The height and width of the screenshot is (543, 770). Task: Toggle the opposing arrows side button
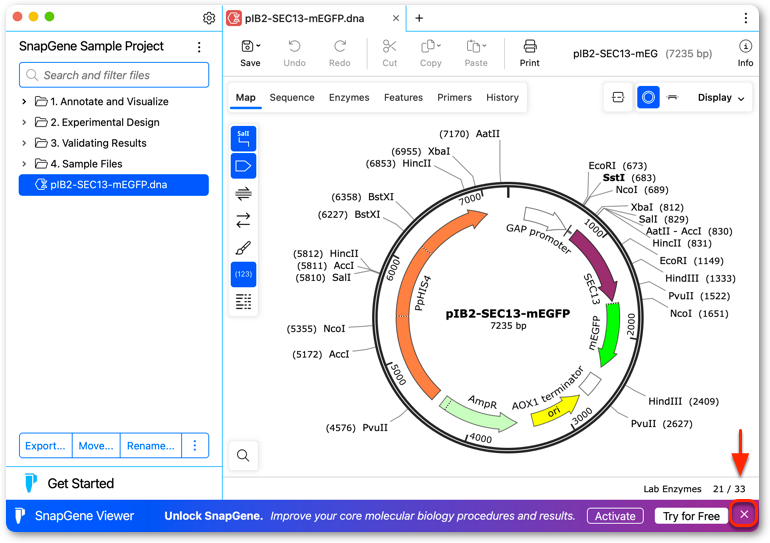pyautogui.click(x=244, y=220)
